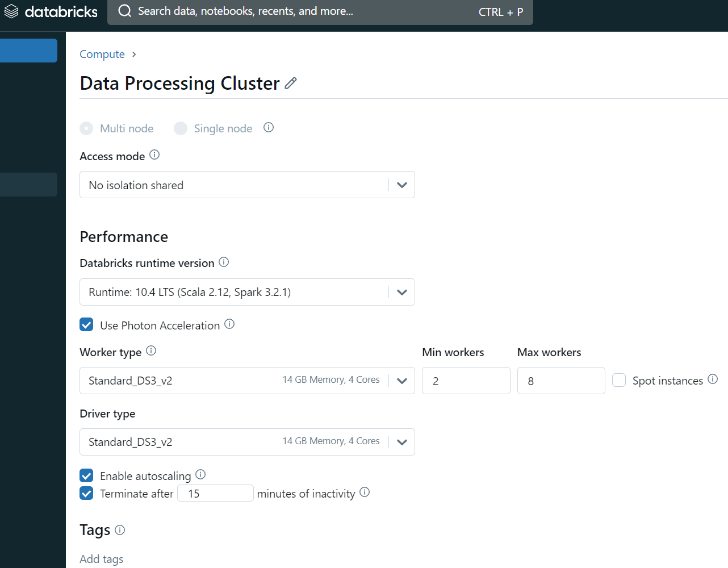The height and width of the screenshot is (568, 728).
Task: Expand the Databricks runtime version dropdown
Action: (x=247, y=292)
